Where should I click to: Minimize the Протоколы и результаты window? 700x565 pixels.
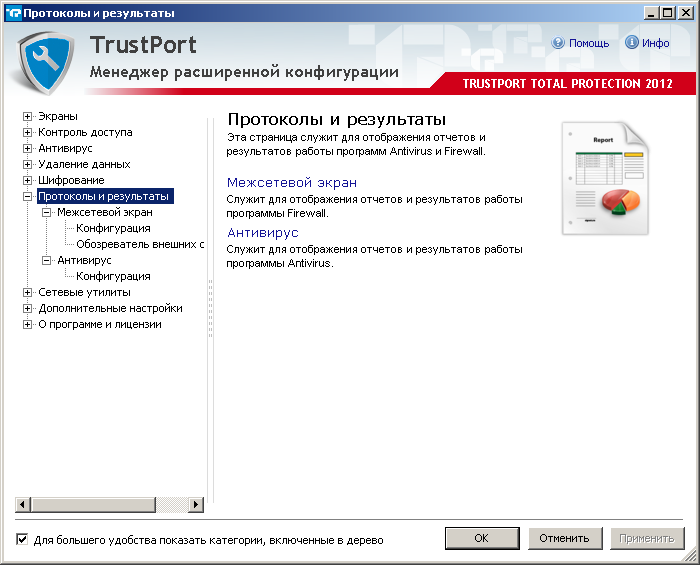[651, 13]
